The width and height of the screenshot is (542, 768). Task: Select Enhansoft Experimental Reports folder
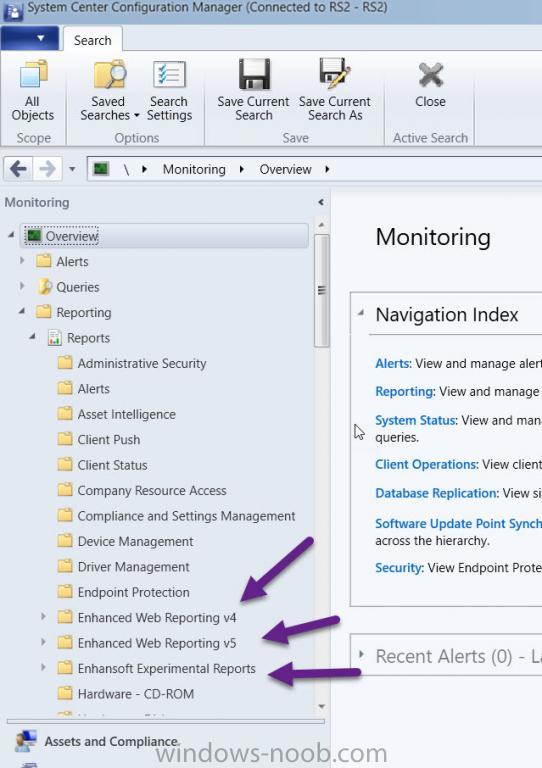157,669
